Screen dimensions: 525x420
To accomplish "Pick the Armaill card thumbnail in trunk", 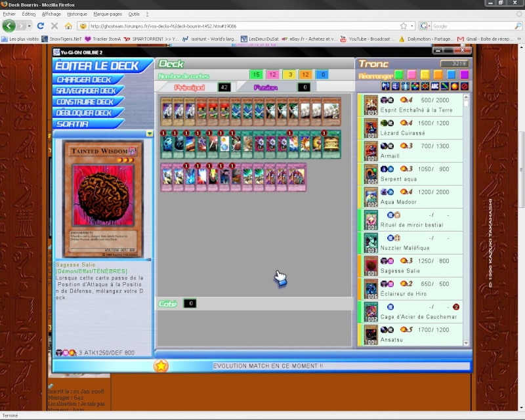I will click(371, 151).
